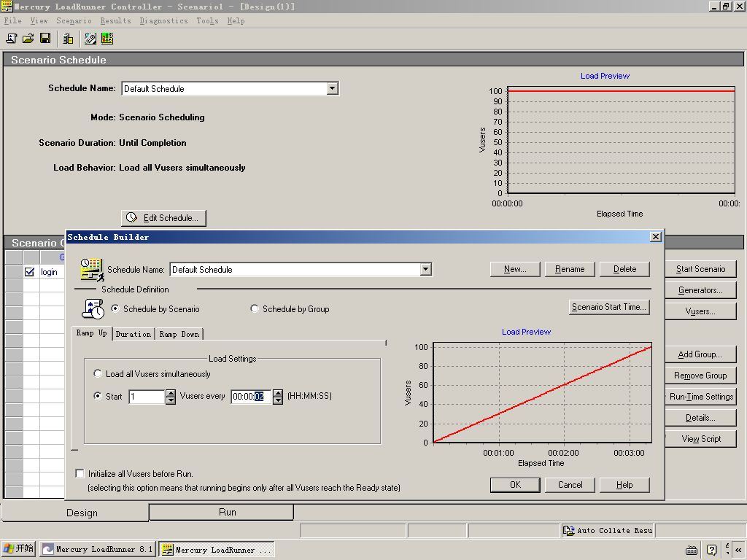Viewport: 747px width, 560px height.
Task: Click the Save Scenario floppy disk icon
Action: 45,39
